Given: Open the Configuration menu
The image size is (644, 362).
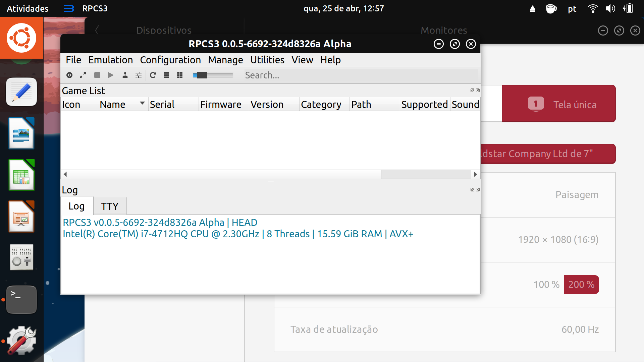Looking at the screenshot, I should tap(170, 60).
